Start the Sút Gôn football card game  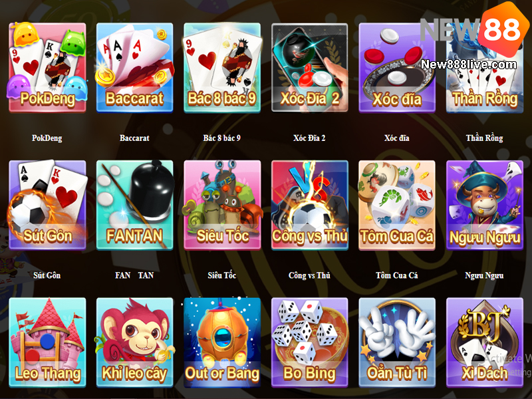(47, 205)
